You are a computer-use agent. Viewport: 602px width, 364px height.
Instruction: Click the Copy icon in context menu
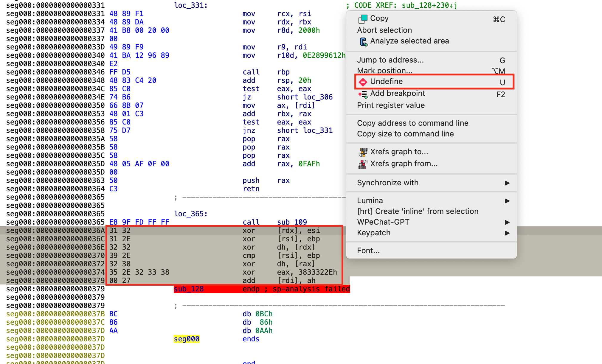pos(362,18)
